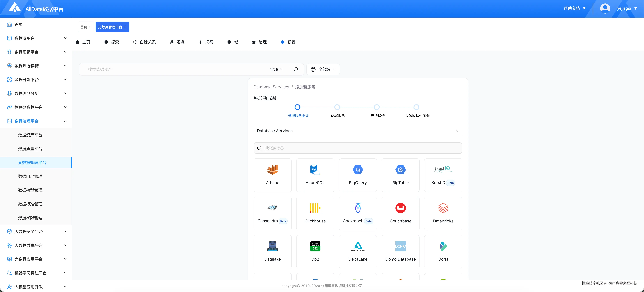This screenshot has height=292, width=644.
Task: Select the BigTable connector icon
Action: coord(400,170)
